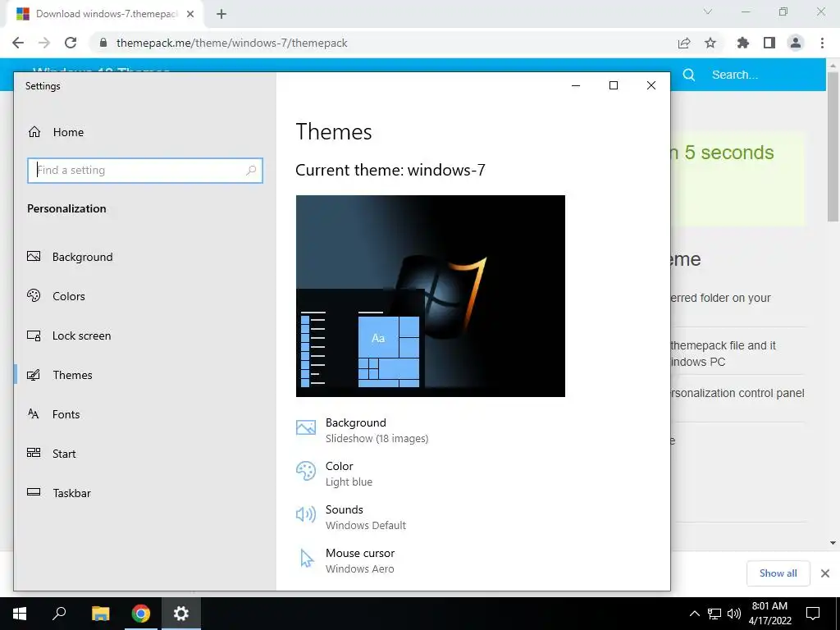View site security lock info
This screenshot has width=840, height=630.
pos(103,43)
